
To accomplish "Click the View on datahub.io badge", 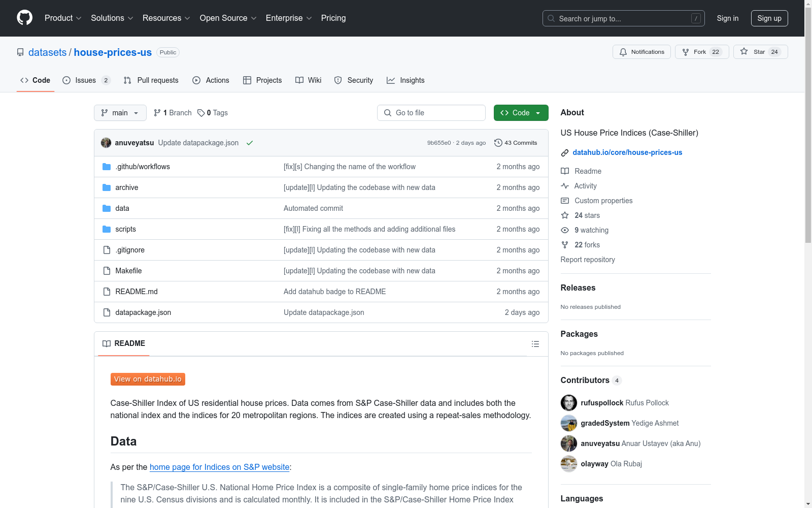I will [148, 379].
